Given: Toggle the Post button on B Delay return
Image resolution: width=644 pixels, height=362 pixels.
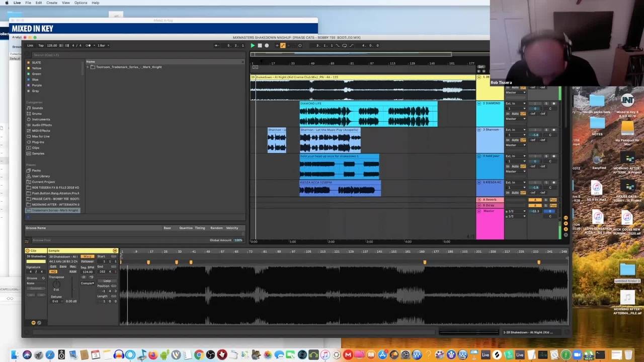Looking at the screenshot, I should coord(553,206).
